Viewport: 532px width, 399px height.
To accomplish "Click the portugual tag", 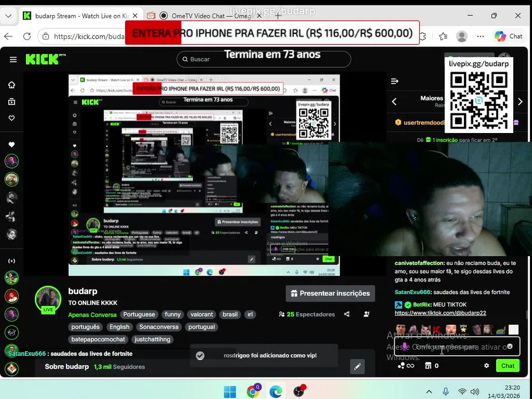I will [202, 327].
